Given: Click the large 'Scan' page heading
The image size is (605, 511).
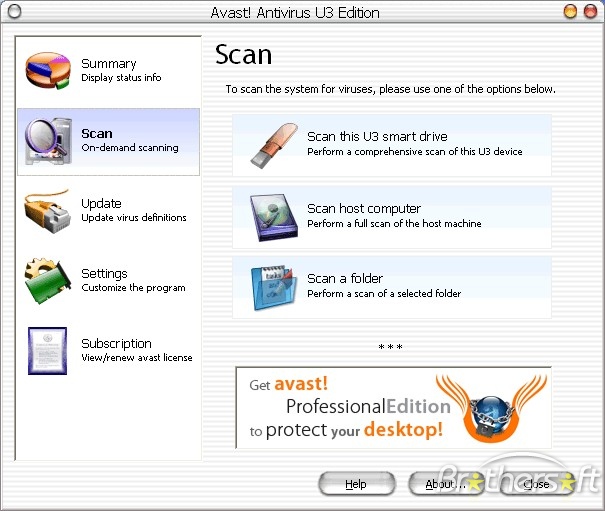Looking at the screenshot, I should pyautogui.click(x=243, y=54).
